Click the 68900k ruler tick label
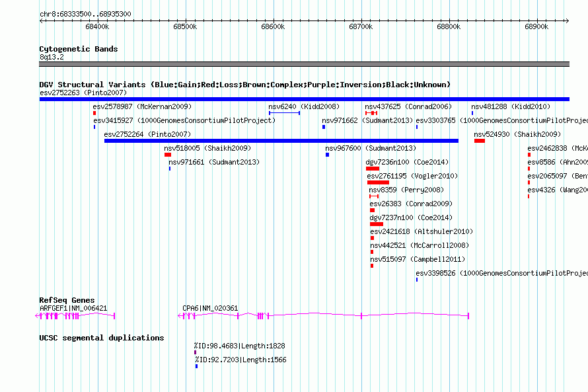This screenshot has width=588, height=392. pyautogui.click(x=536, y=26)
